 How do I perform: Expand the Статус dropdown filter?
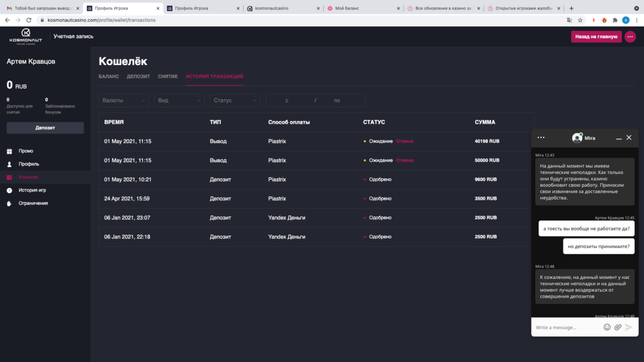click(235, 100)
